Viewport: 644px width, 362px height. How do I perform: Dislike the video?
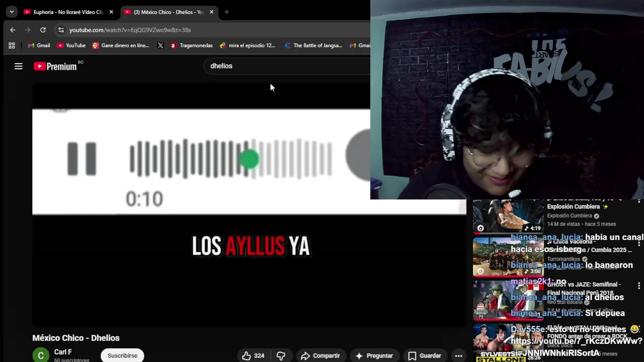(281, 355)
